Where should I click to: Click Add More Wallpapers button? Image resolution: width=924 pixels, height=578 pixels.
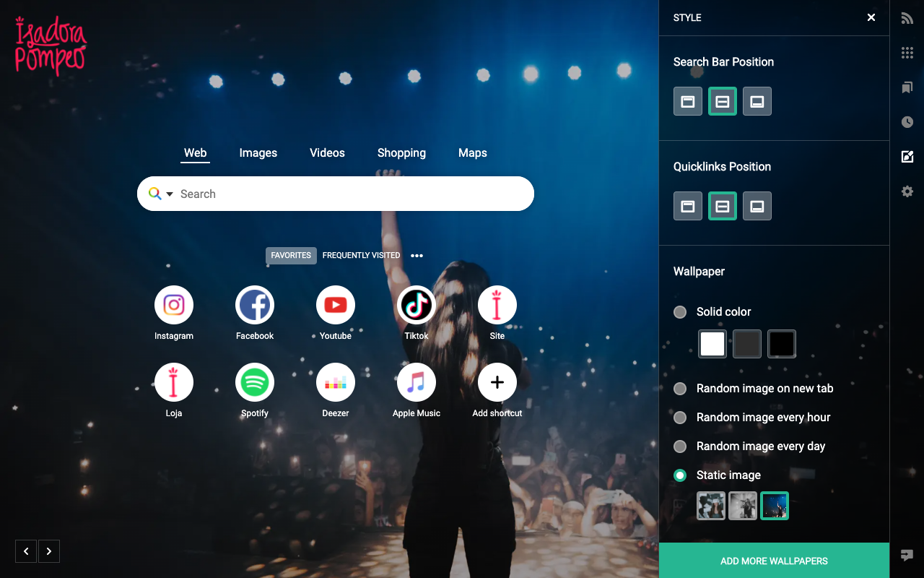(774, 561)
